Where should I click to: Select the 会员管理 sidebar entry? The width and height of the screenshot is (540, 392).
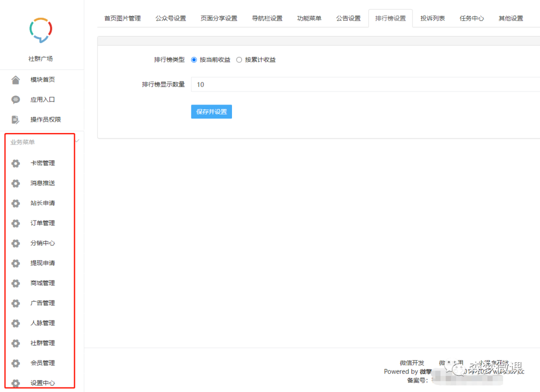click(x=42, y=363)
